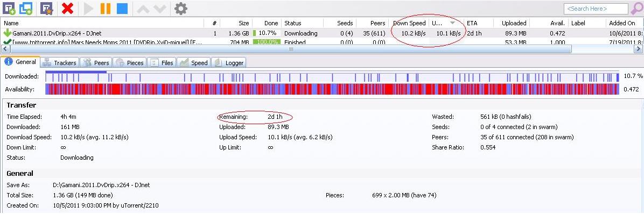Click the 10.7% progress bar for Gamani
Viewport: 644px width, 214px height.
[267, 33]
